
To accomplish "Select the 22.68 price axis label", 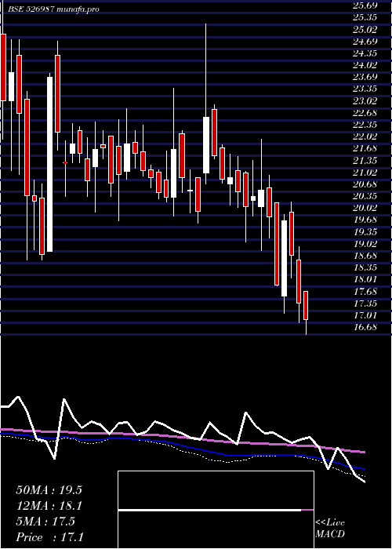I will 365,113.
